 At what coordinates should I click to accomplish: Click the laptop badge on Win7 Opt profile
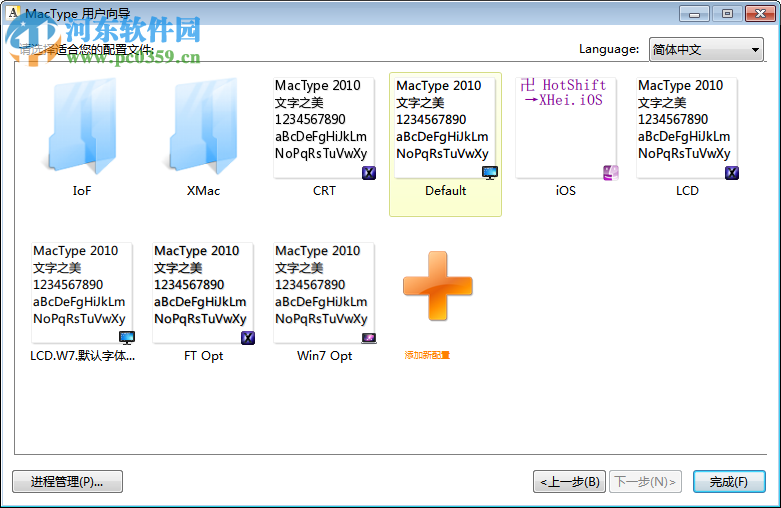[x=369, y=339]
